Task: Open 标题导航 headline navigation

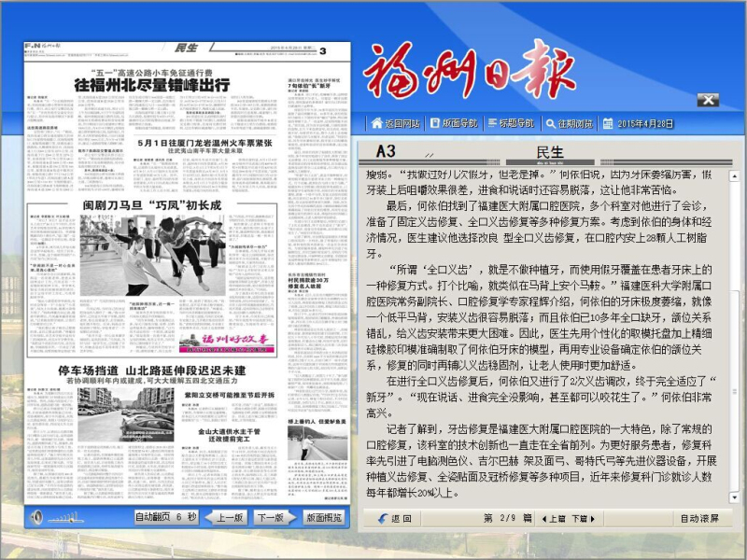Action: tap(512, 123)
